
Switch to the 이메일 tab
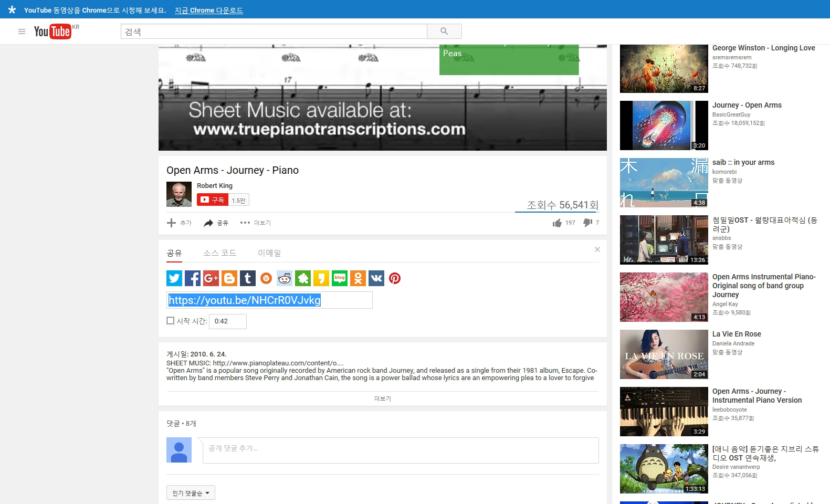click(269, 253)
